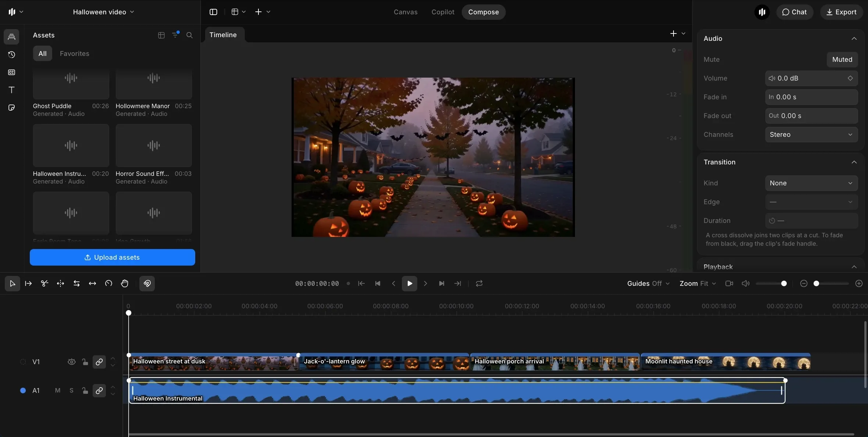
Task: Click the Upload assets button
Action: 112,257
